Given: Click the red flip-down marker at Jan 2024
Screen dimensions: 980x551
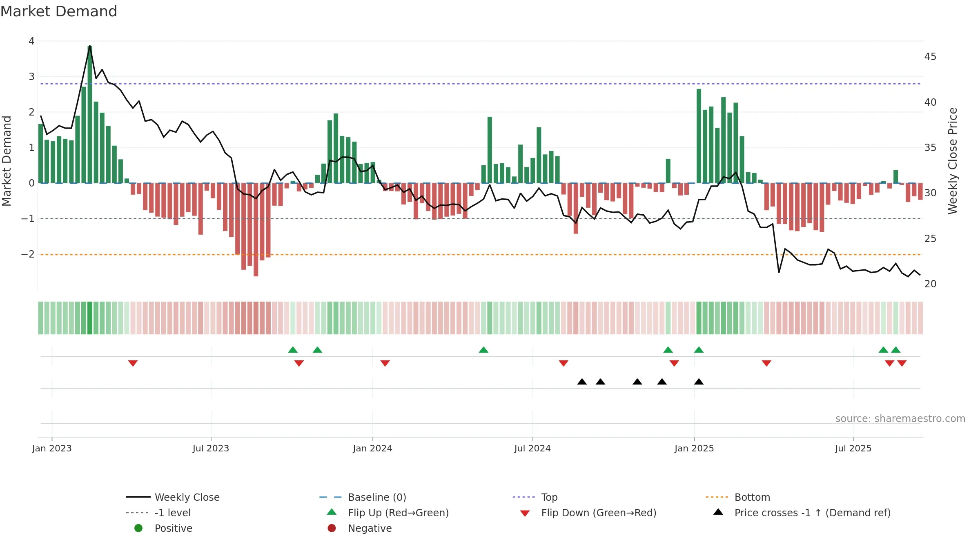Looking at the screenshot, I should [385, 363].
